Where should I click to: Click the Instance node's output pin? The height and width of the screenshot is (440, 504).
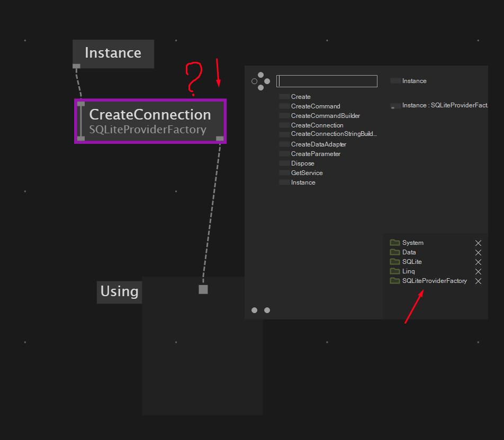(76, 66)
